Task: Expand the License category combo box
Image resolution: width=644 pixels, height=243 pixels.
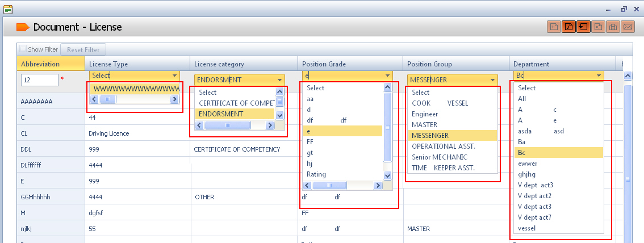Action: click(279, 80)
